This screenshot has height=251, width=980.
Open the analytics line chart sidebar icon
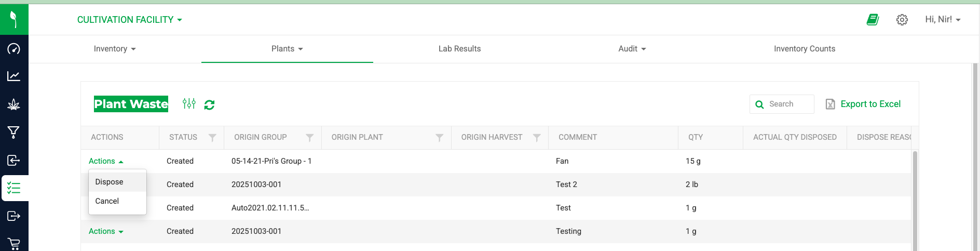click(x=13, y=76)
